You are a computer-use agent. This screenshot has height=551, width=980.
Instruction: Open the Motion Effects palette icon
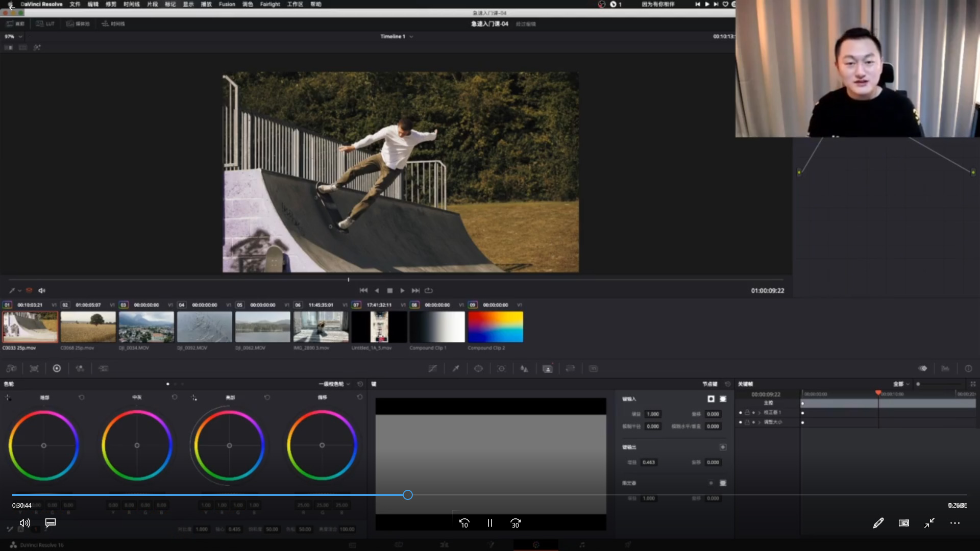click(103, 368)
